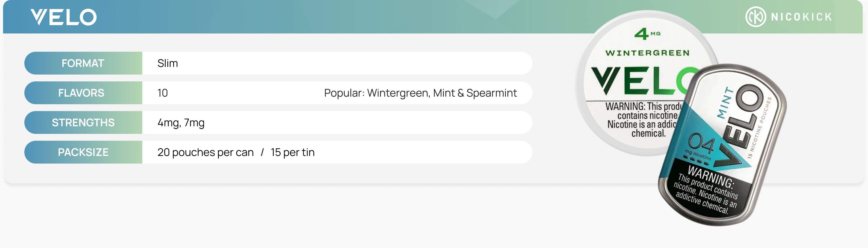The width and height of the screenshot is (868, 248).
Task: Click the Nicokick circular logo icon
Action: click(x=755, y=16)
